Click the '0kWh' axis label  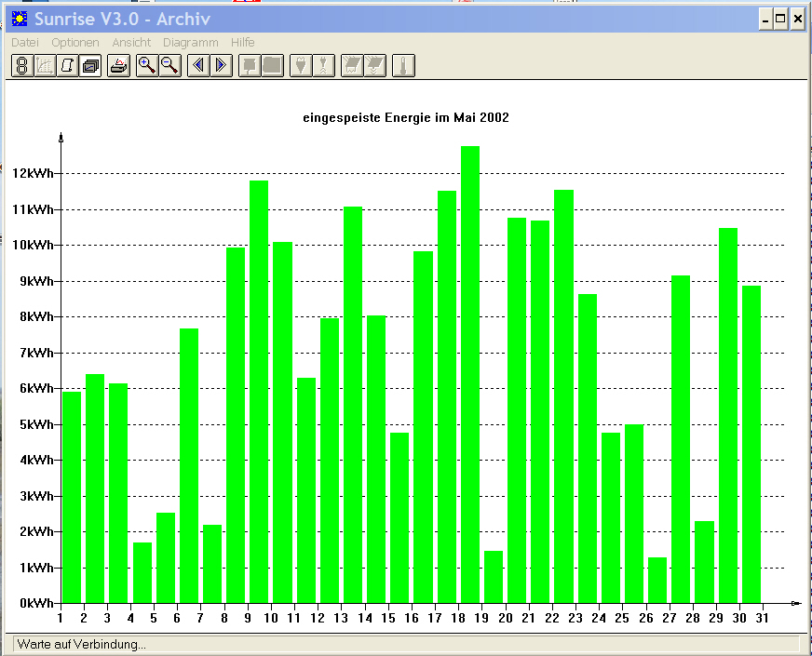point(36,603)
